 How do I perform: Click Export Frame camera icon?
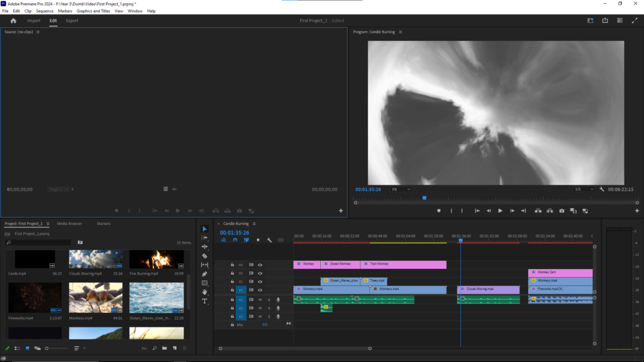[561, 211]
